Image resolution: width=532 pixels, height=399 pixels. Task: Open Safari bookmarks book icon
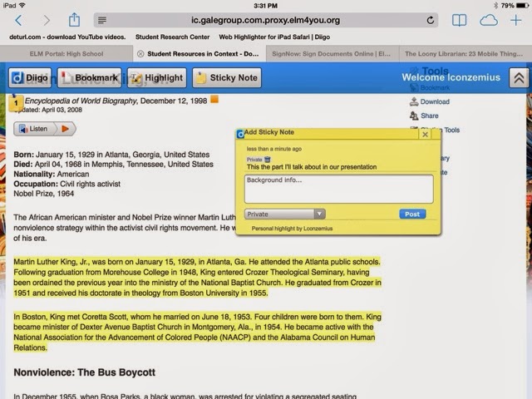coord(459,20)
